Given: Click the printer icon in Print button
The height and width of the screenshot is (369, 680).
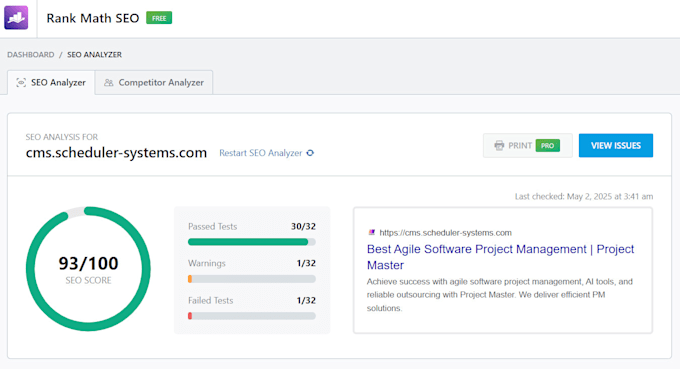Looking at the screenshot, I should coord(499,145).
